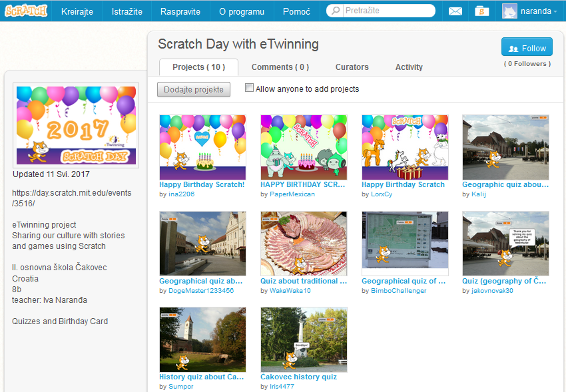The image size is (566, 392).
Task: Expand the naranda account dropdown arrow
Action: pos(555,11)
